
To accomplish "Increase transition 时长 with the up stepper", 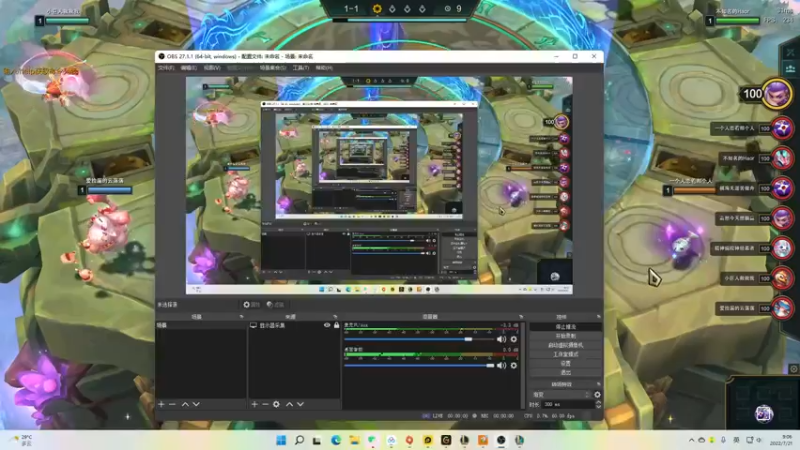I will pyautogui.click(x=598, y=402).
